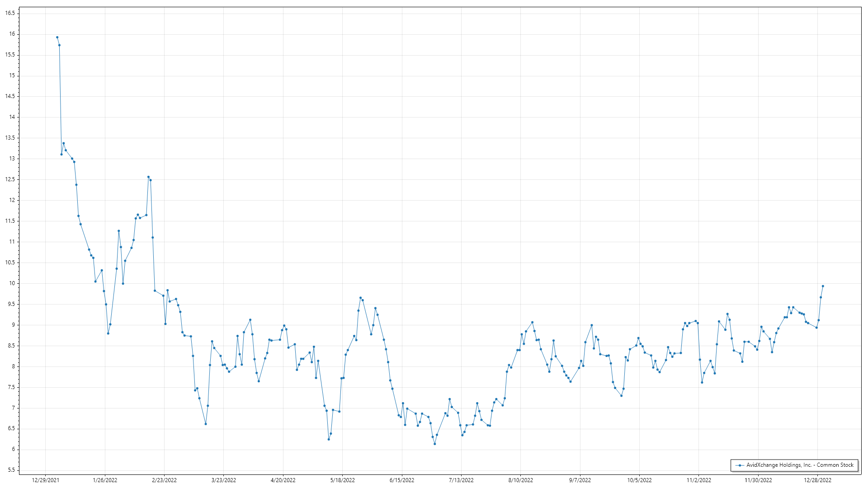Click the 5.5 y-axis tick label
This screenshot has width=868, height=488.
coord(11,470)
